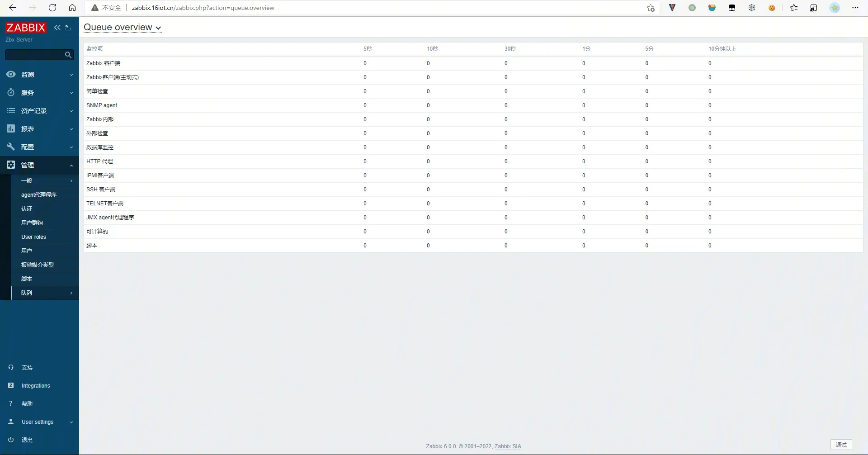
Task: Click the 退出 power icon
Action: pyautogui.click(x=11, y=440)
